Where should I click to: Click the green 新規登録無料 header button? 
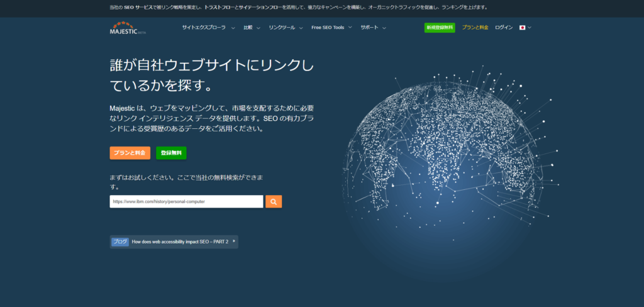pyautogui.click(x=440, y=28)
